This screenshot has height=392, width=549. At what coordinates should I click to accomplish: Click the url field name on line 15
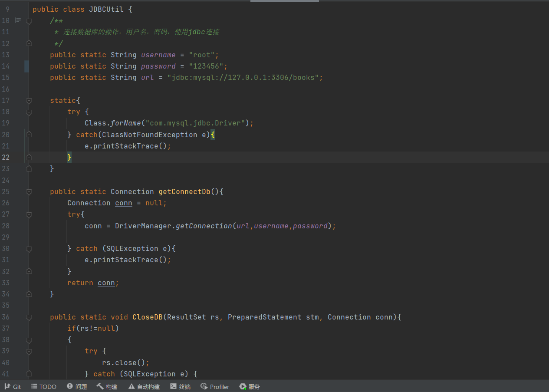[x=148, y=78]
